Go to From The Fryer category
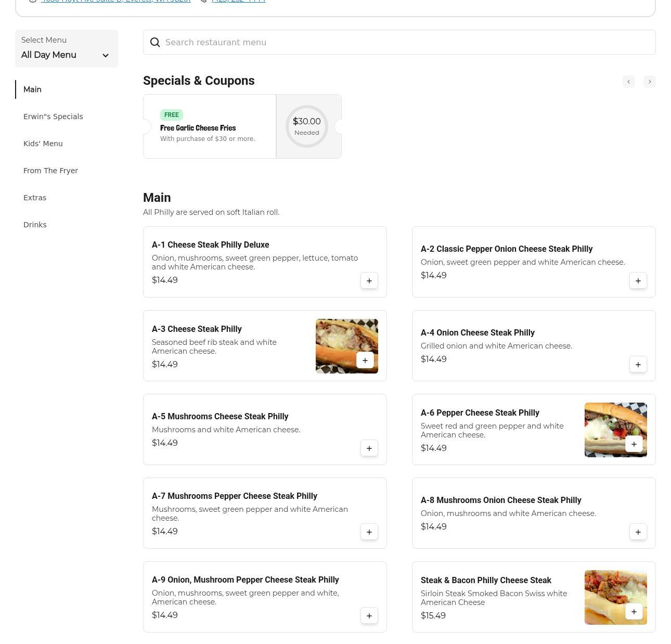 click(50, 171)
